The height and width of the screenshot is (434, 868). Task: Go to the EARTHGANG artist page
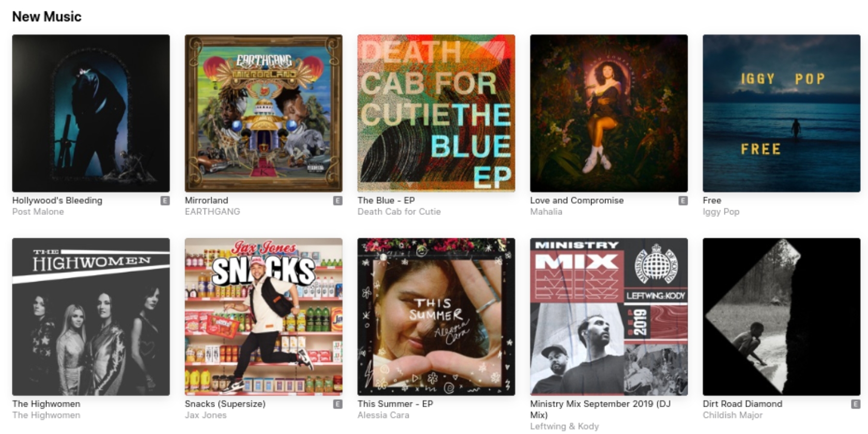[x=212, y=212]
